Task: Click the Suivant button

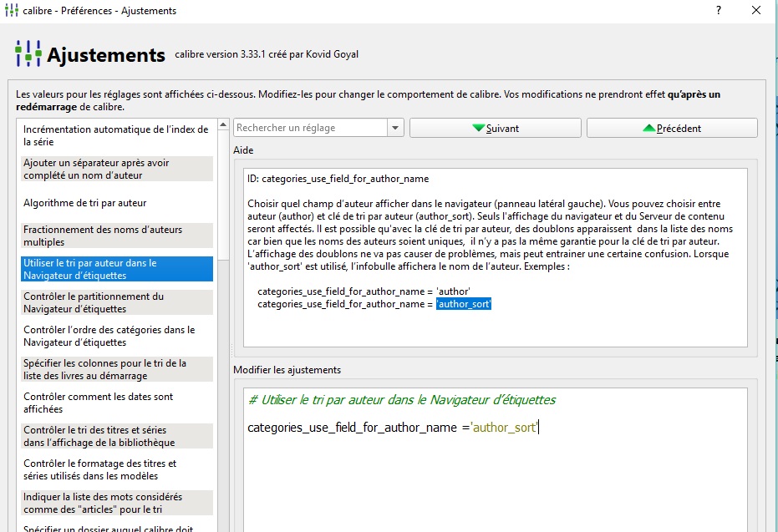Action: 496,128
